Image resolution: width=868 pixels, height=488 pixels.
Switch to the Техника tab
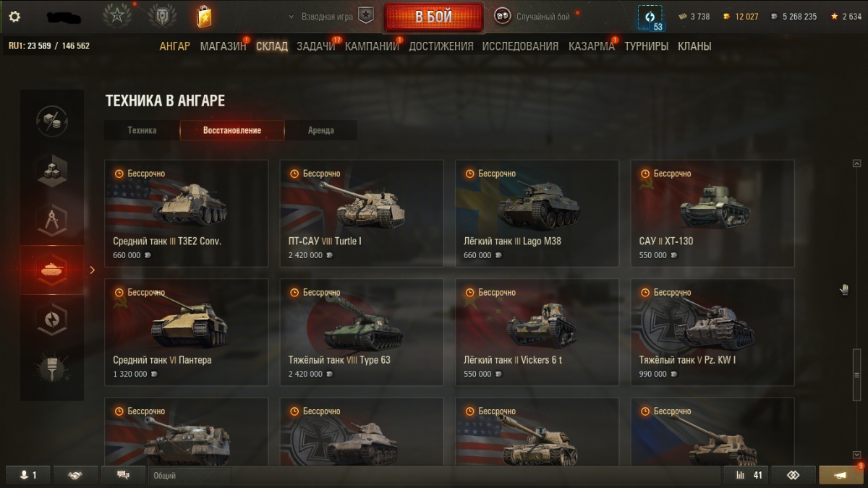pos(142,130)
